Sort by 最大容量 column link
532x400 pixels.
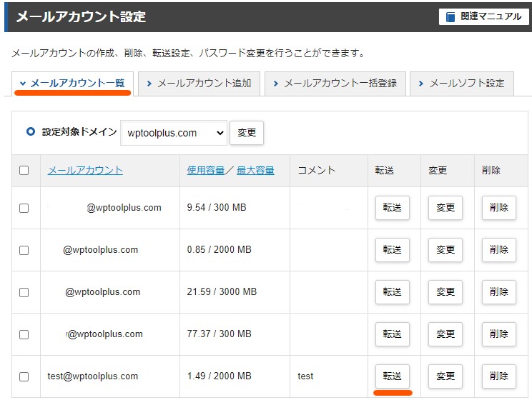pyautogui.click(x=255, y=170)
